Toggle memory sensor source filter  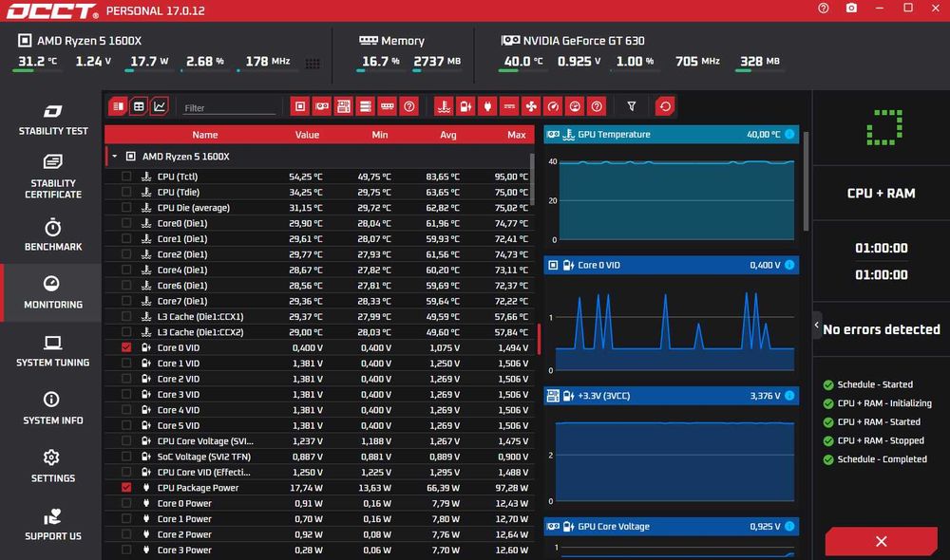(x=388, y=106)
